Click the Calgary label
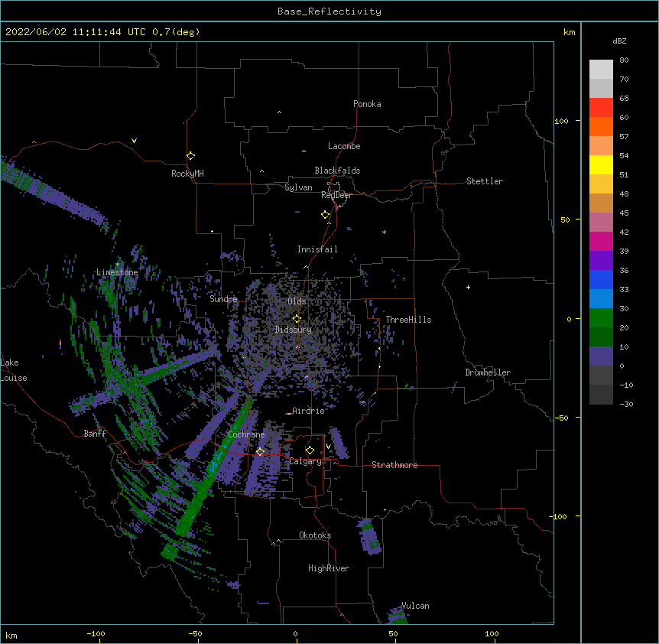 click(306, 461)
